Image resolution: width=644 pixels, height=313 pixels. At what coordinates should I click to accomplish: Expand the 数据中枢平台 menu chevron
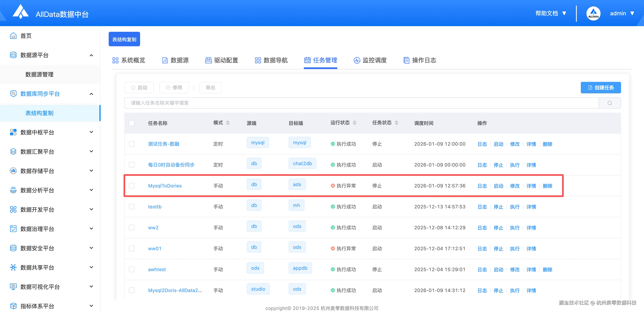click(x=91, y=132)
